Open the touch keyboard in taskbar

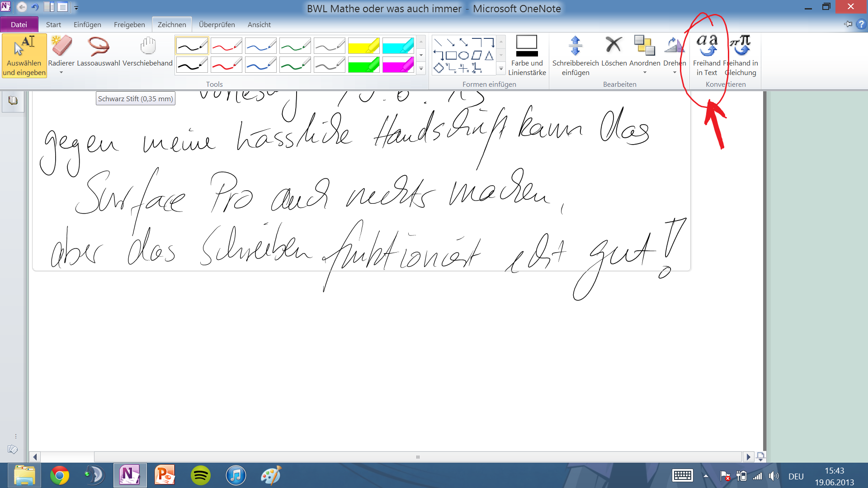pyautogui.click(x=682, y=475)
